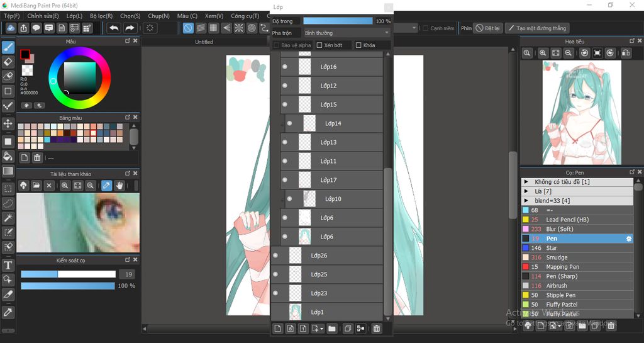Click the Undo arrow in the toolbar
Image resolution: width=644 pixels, height=343 pixels.
click(114, 28)
